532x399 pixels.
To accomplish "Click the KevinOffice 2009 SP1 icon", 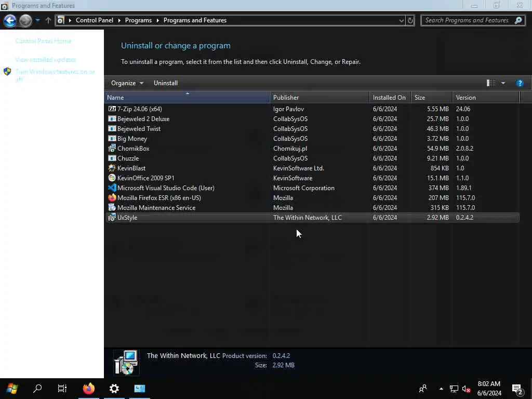I will tap(112, 178).
